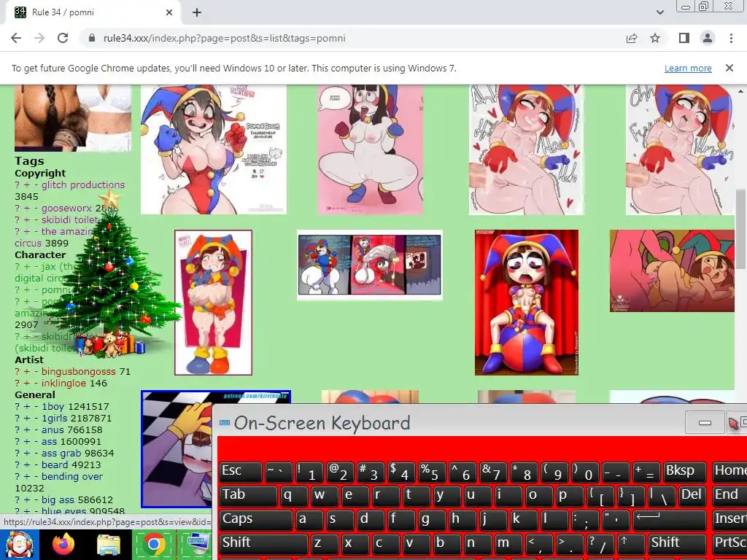Click the plus beside inklingloe
The image size is (747, 560).
coord(27,384)
